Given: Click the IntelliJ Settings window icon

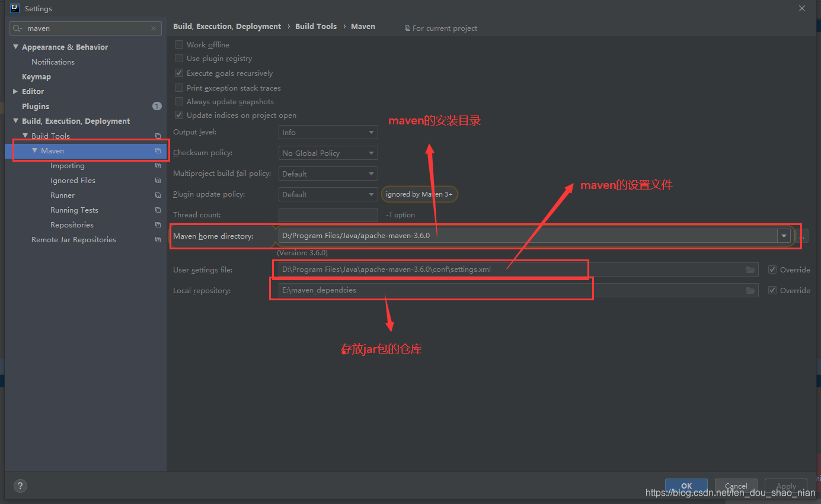Looking at the screenshot, I should pyautogui.click(x=15, y=8).
